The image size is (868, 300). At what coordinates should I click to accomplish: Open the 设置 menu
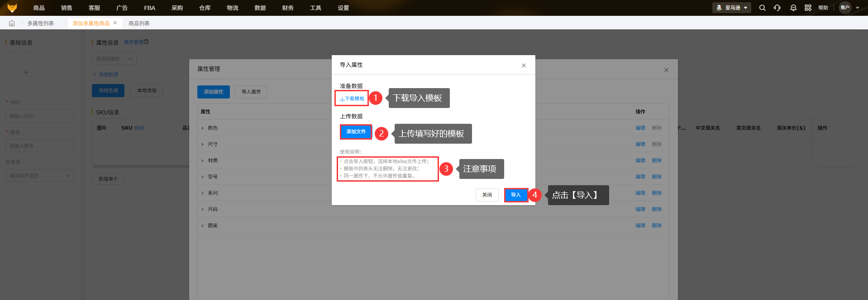tap(343, 8)
